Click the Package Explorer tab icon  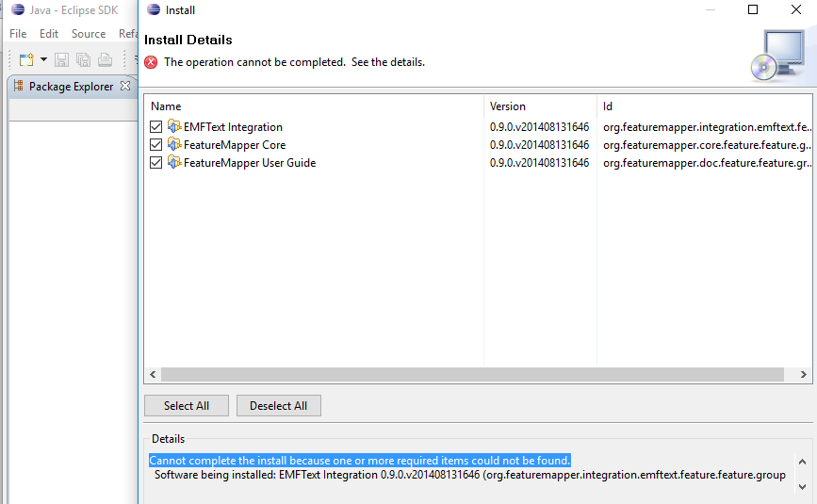(x=18, y=86)
